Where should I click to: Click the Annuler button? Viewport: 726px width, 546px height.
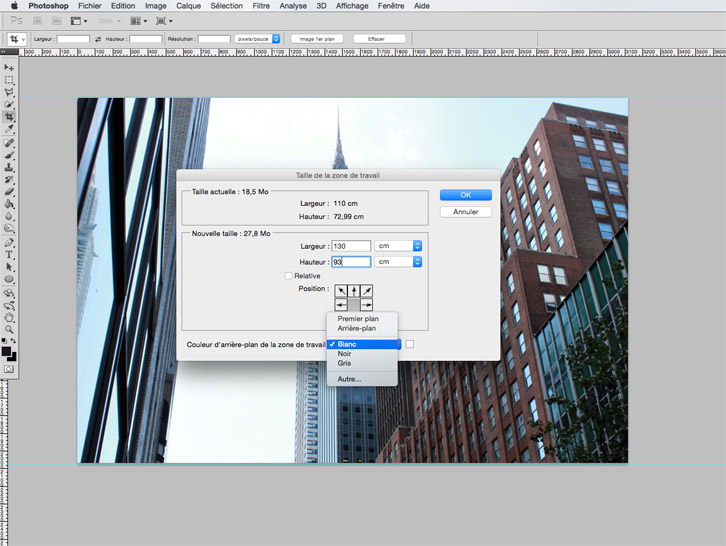click(x=465, y=212)
